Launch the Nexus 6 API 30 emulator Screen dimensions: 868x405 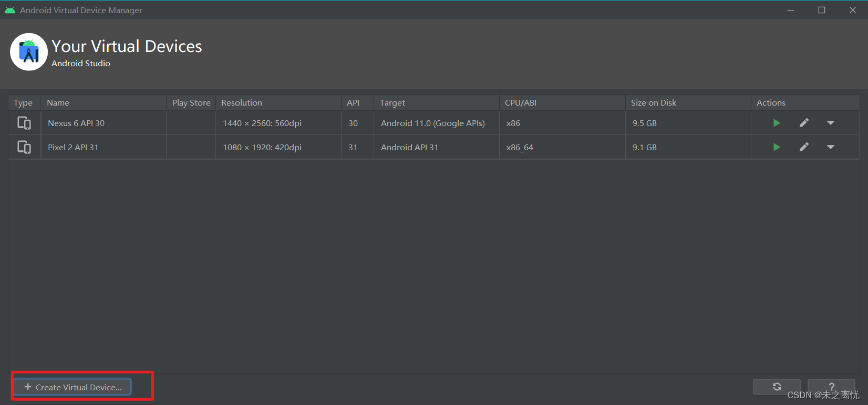[777, 123]
